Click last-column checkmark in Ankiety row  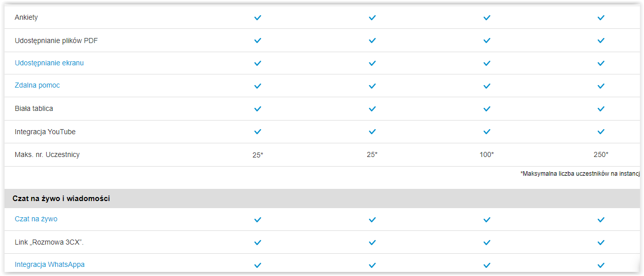601,18
